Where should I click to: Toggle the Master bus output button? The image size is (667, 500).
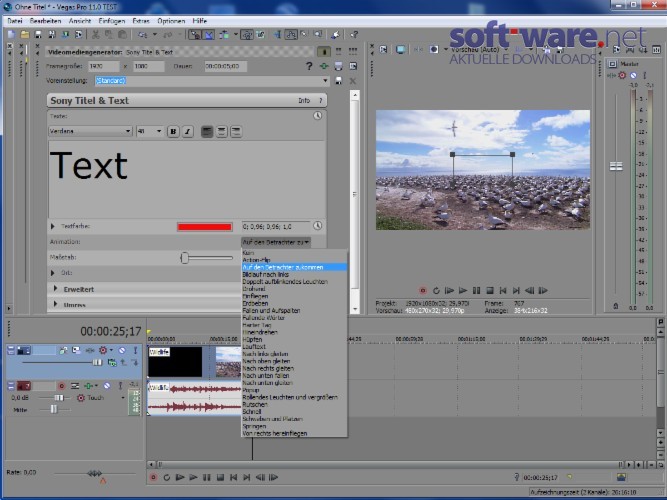click(613, 64)
